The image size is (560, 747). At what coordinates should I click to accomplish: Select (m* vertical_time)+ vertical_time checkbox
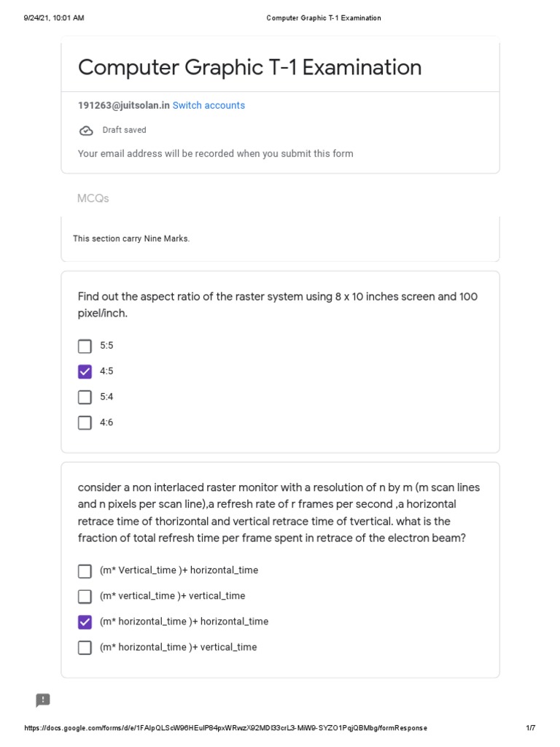tap(85, 597)
